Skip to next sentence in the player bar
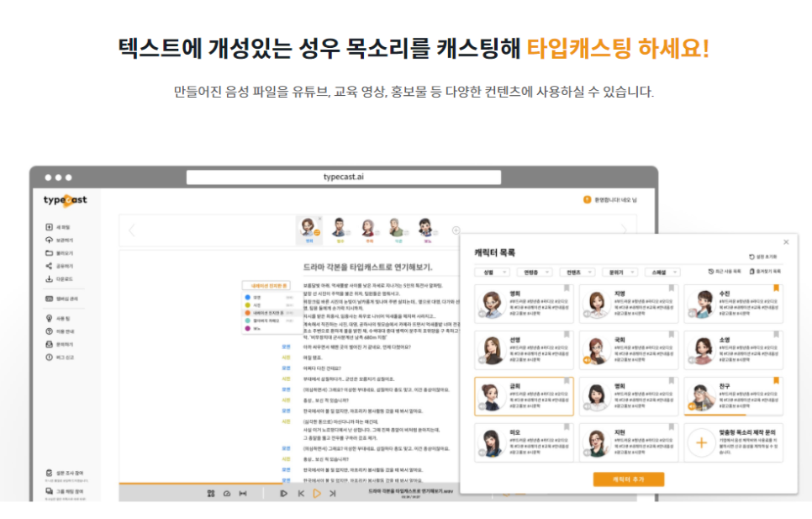The height and width of the screenshot is (519, 812). coord(333,494)
